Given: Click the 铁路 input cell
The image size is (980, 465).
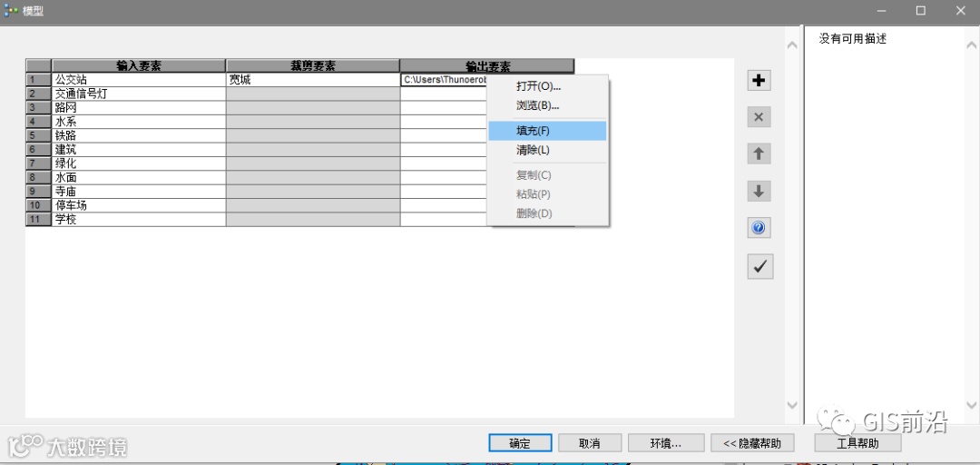Looking at the screenshot, I should click(139, 136).
